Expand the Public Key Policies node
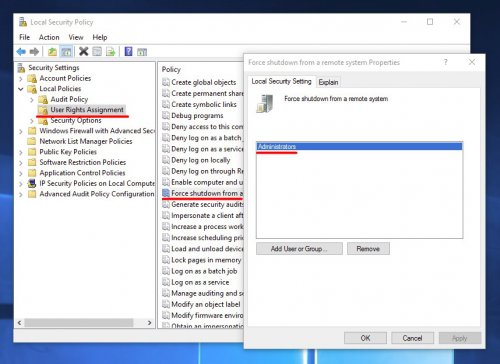500x364 pixels. (x=21, y=152)
